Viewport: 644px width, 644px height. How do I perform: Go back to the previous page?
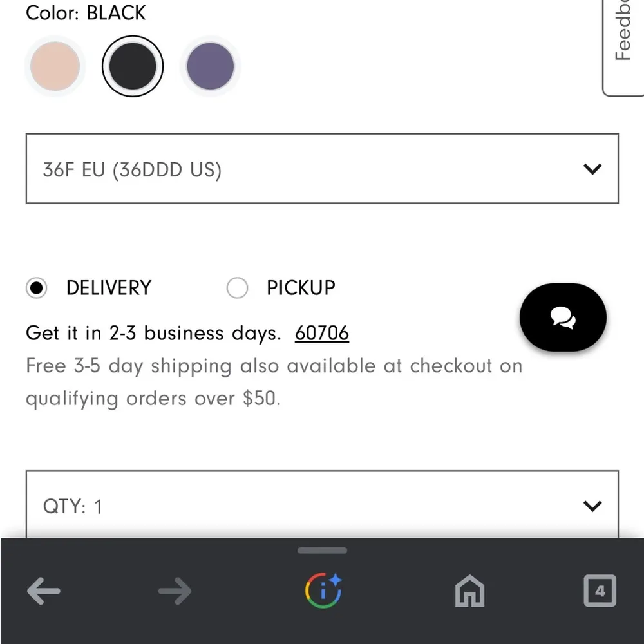point(44,591)
